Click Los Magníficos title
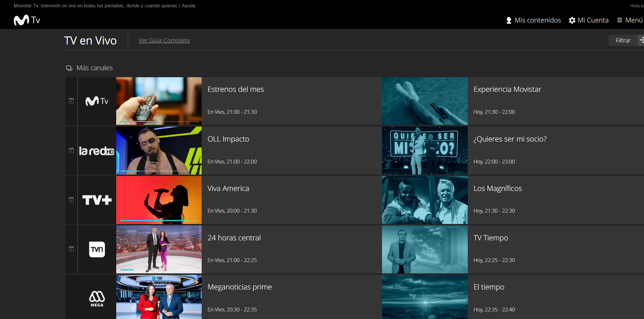 [498, 188]
